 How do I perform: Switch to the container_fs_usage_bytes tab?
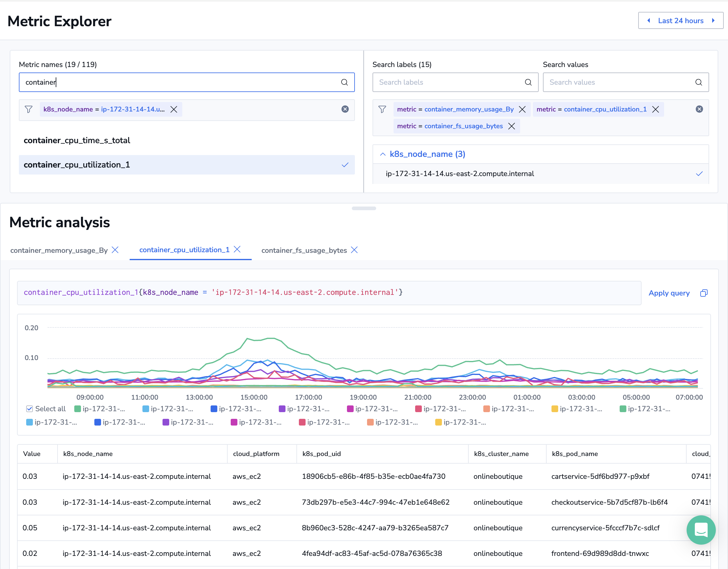(x=304, y=250)
